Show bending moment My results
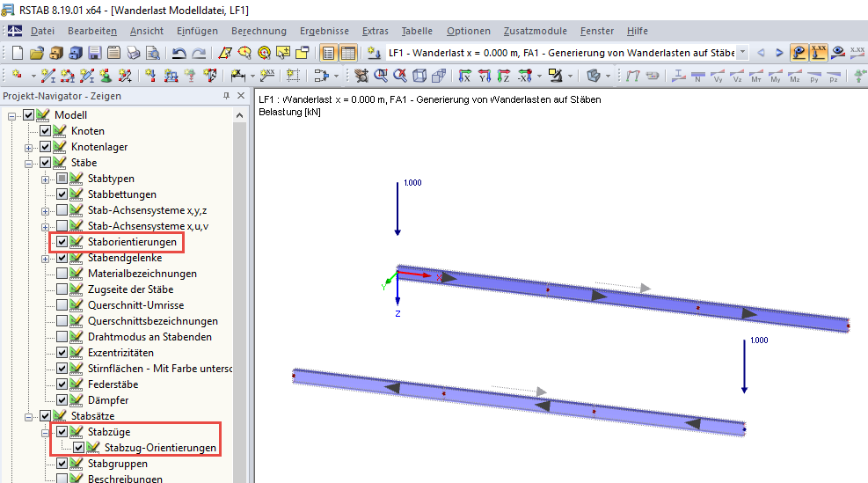The image size is (868, 483). click(776, 76)
